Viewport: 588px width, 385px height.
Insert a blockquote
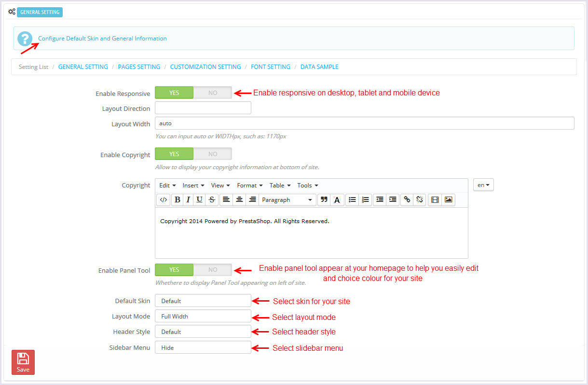point(324,200)
